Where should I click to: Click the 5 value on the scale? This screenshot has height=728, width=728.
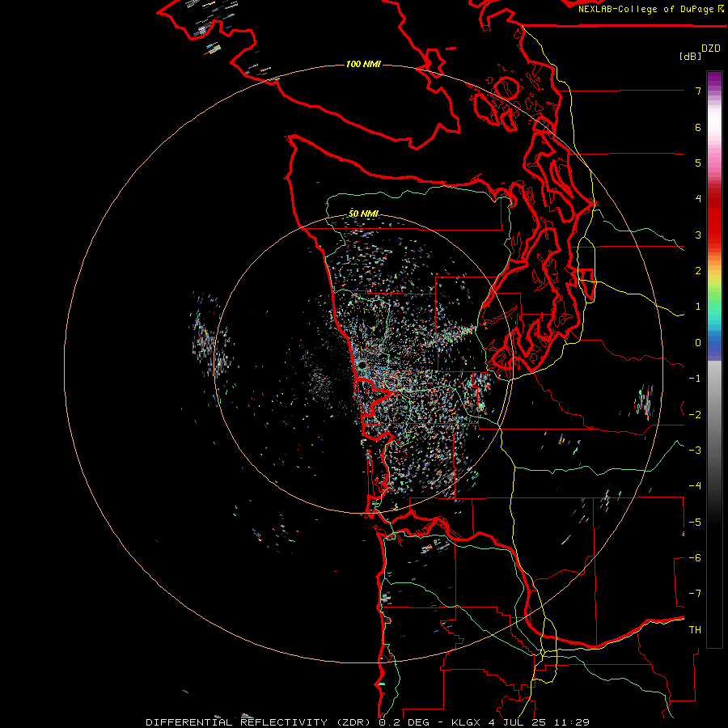tap(698, 163)
